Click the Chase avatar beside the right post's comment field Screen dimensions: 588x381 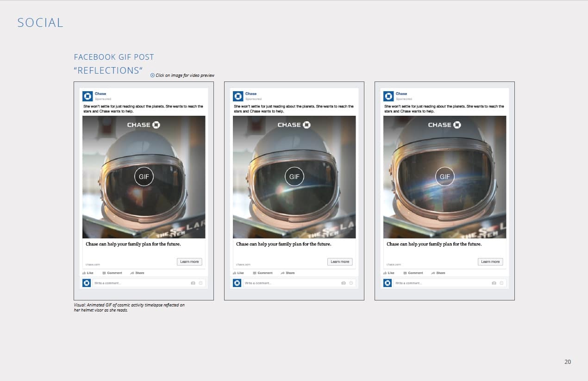388,283
